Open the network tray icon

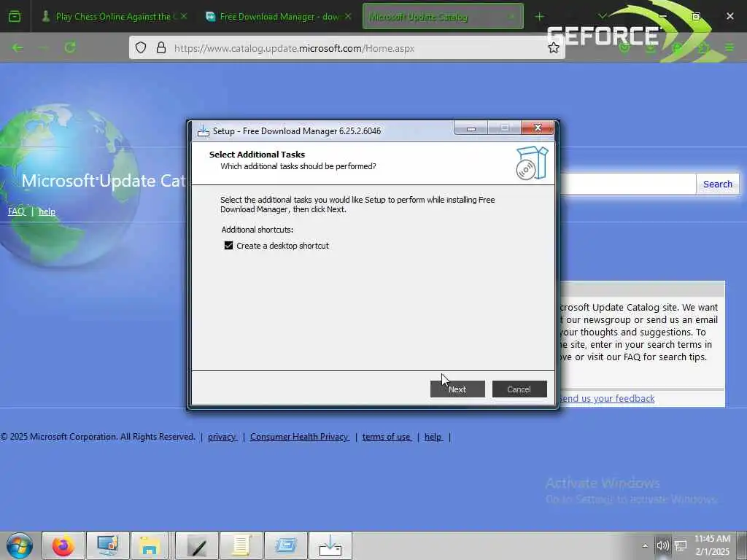[x=681, y=545]
